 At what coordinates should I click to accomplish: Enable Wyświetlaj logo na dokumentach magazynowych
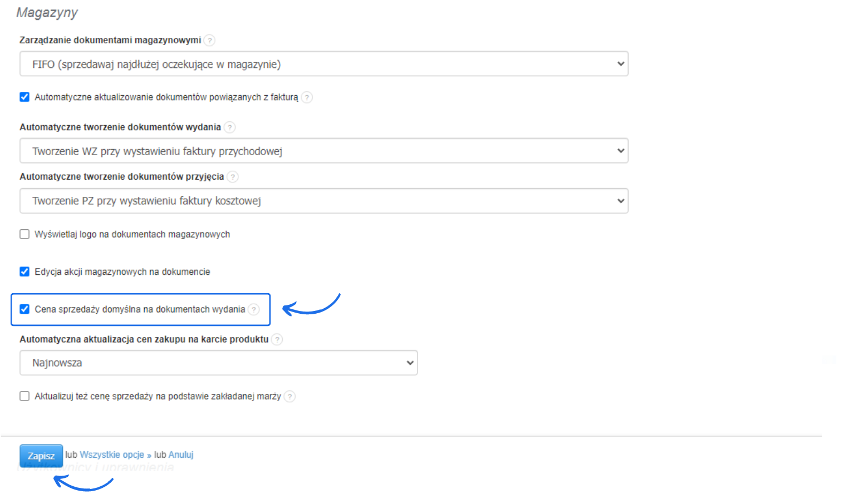24,234
